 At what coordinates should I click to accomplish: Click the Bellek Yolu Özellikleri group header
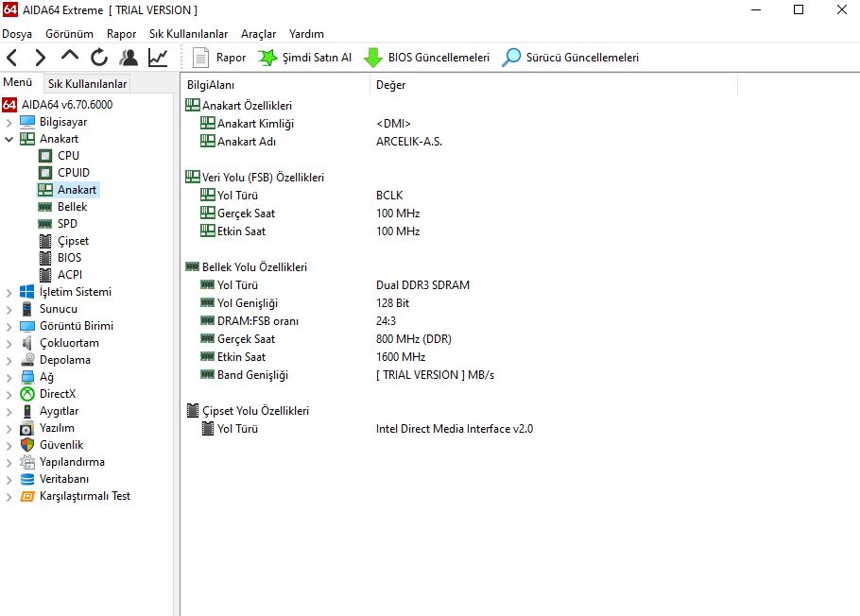click(254, 267)
